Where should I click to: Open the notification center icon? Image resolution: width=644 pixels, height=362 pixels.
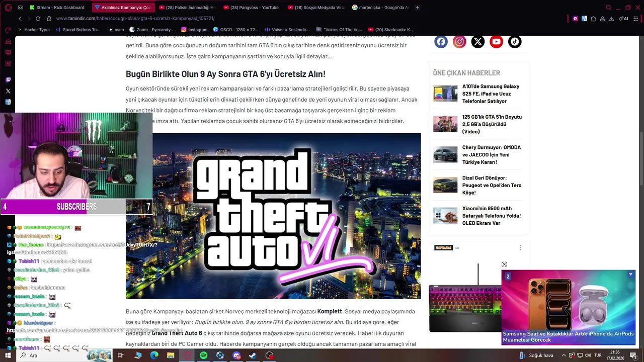(633, 355)
